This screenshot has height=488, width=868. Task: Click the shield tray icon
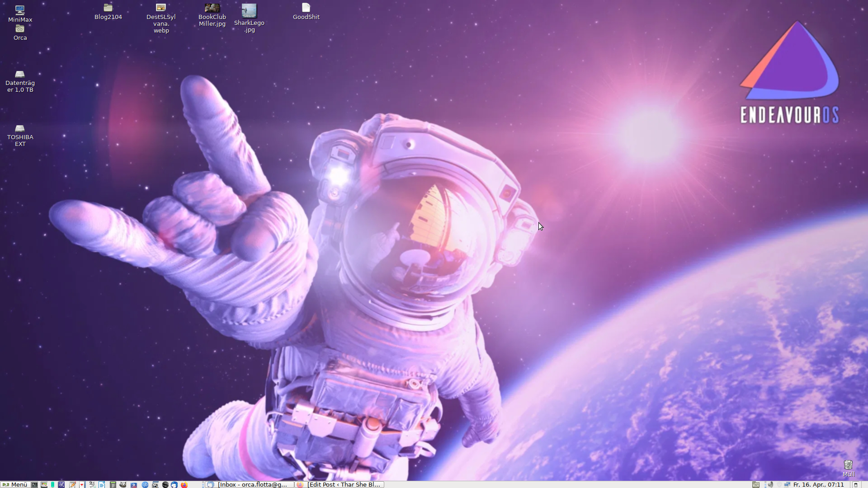coord(779,484)
